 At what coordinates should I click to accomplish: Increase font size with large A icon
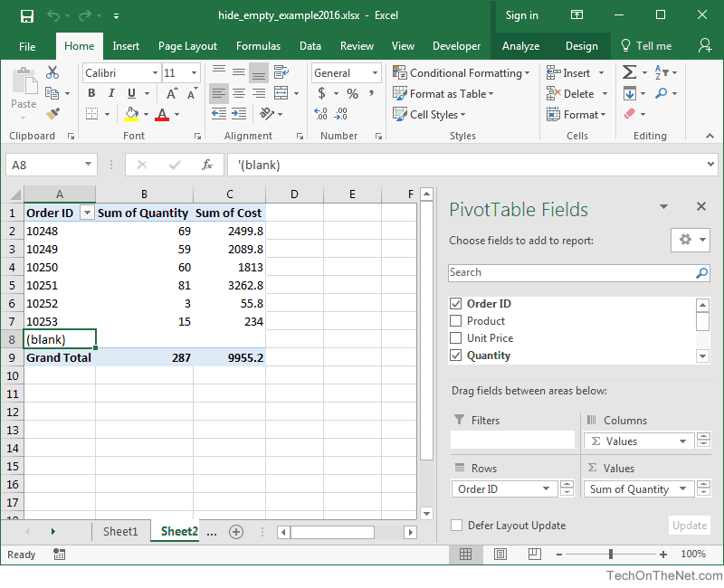pos(171,94)
